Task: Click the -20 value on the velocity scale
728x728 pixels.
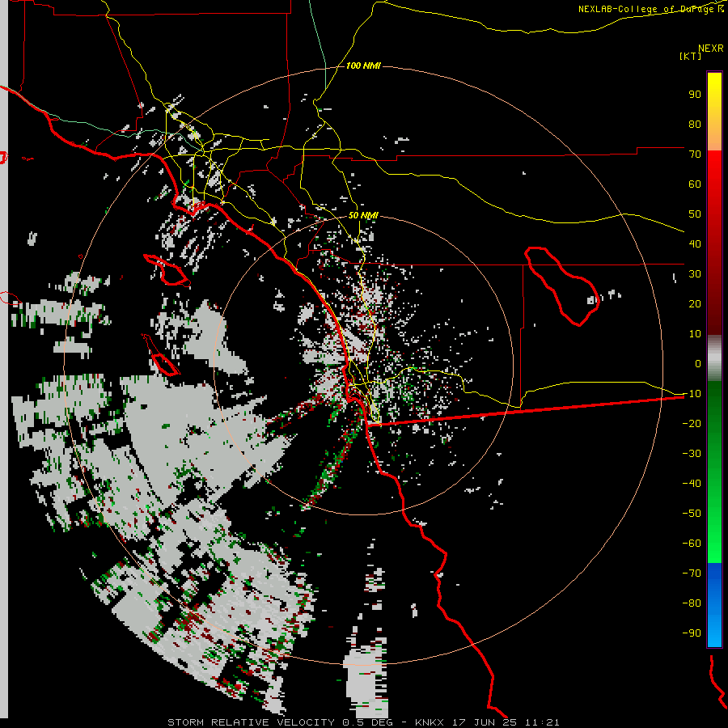Action: (x=692, y=423)
